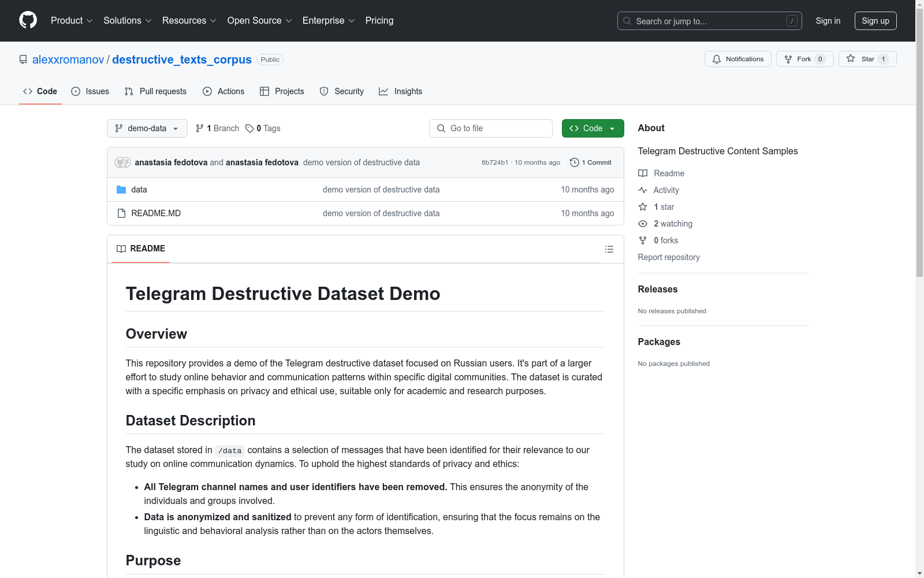The width and height of the screenshot is (924, 578).
Task: View the 0 Tags link
Action: (x=263, y=128)
